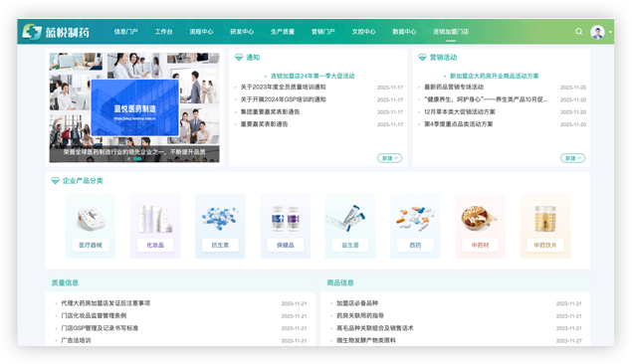Click the active carousel indicator dot on banner
632x364 pixels.
click(x=137, y=159)
